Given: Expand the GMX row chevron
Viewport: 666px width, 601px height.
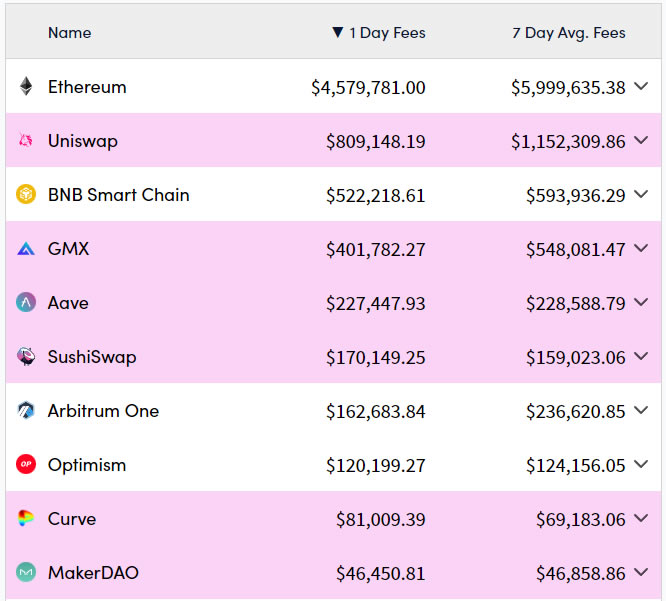Looking at the screenshot, I should click(642, 249).
